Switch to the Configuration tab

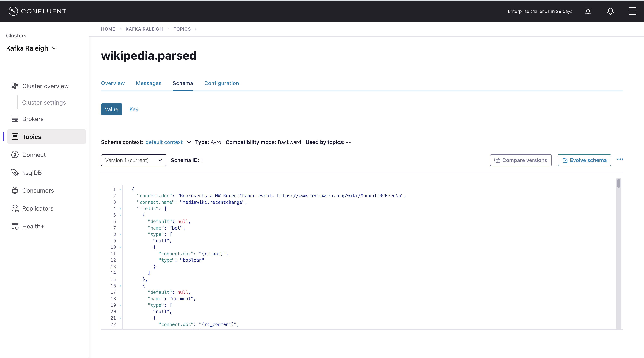coord(222,83)
